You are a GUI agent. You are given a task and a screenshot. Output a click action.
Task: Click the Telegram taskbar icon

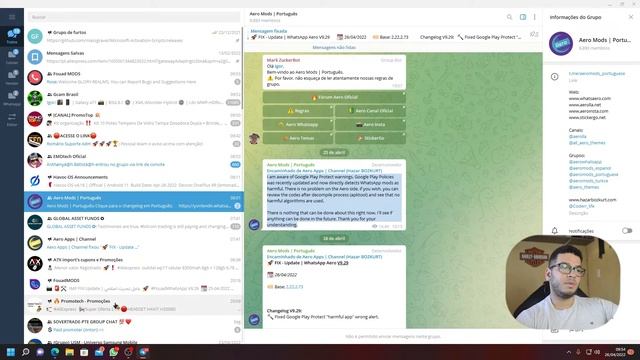143,352
